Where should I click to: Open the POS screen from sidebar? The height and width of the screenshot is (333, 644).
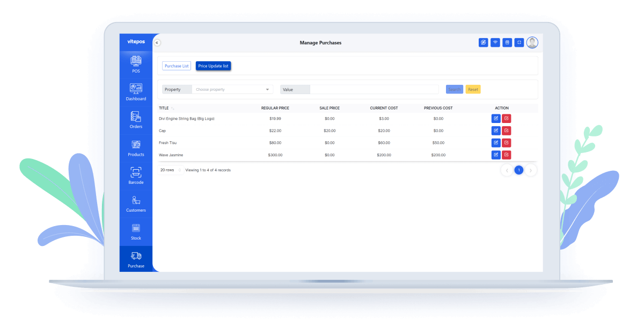pyautogui.click(x=136, y=64)
